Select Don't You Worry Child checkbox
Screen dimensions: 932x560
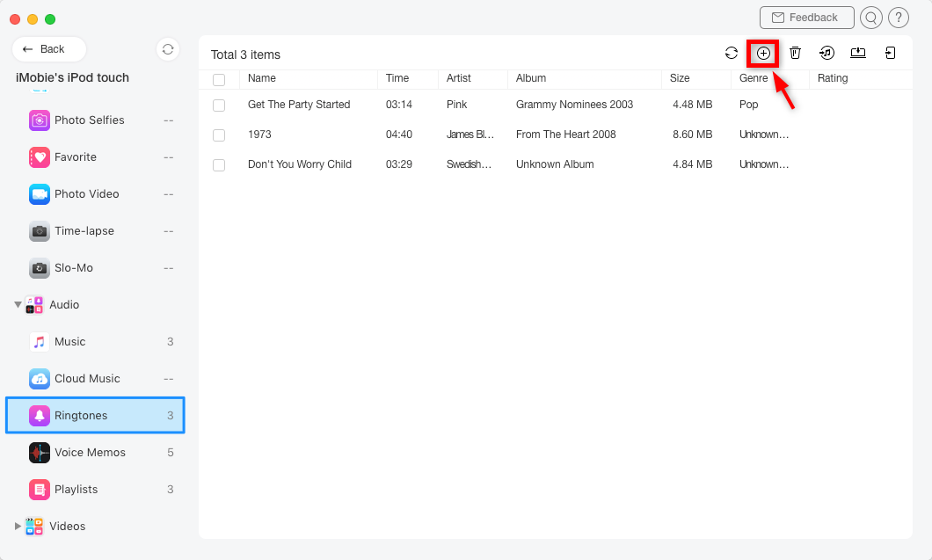pos(219,165)
